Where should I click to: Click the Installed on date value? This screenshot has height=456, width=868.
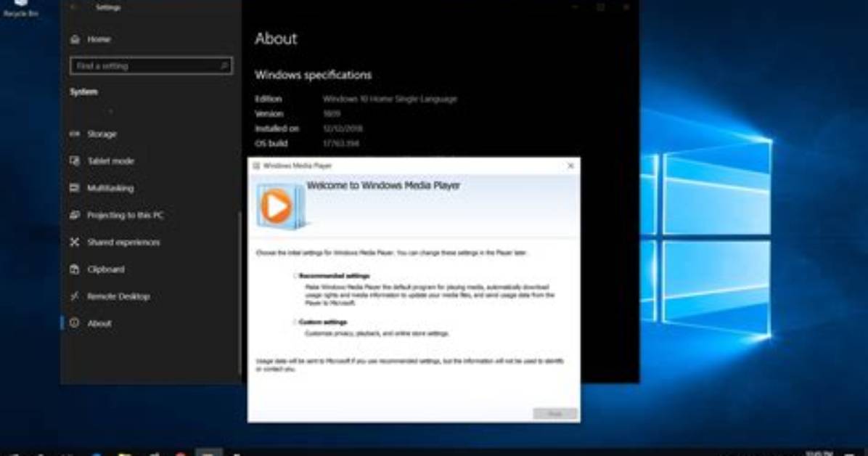[343, 129]
